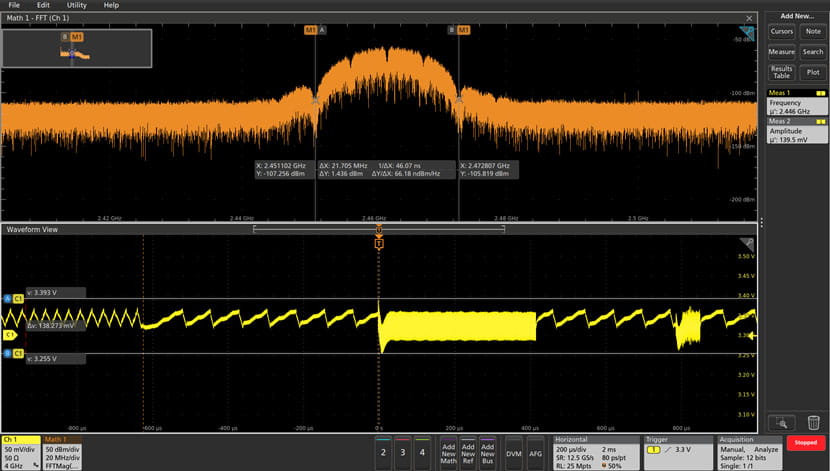Click the Cursors button
830x471 pixels.
(x=782, y=32)
